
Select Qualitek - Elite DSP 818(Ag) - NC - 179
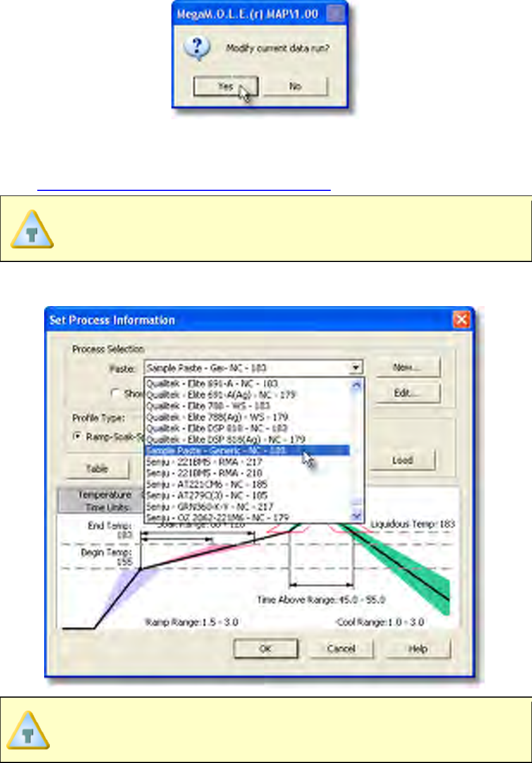[x=247, y=440]
